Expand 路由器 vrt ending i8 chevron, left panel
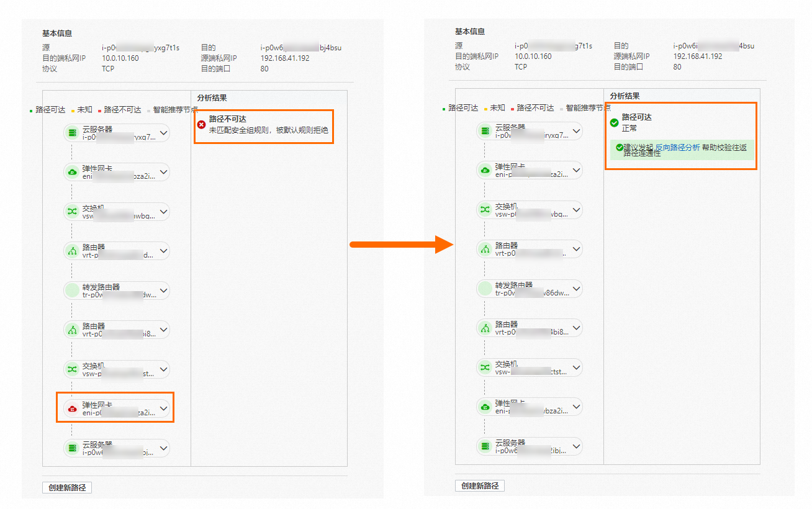This screenshot has width=812, height=509. 164,330
